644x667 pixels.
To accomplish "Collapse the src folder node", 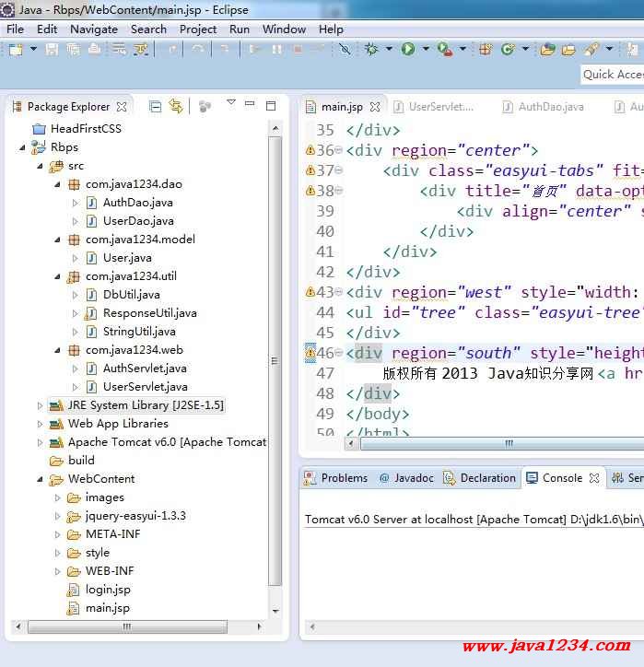I will pyautogui.click(x=40, y=166).
